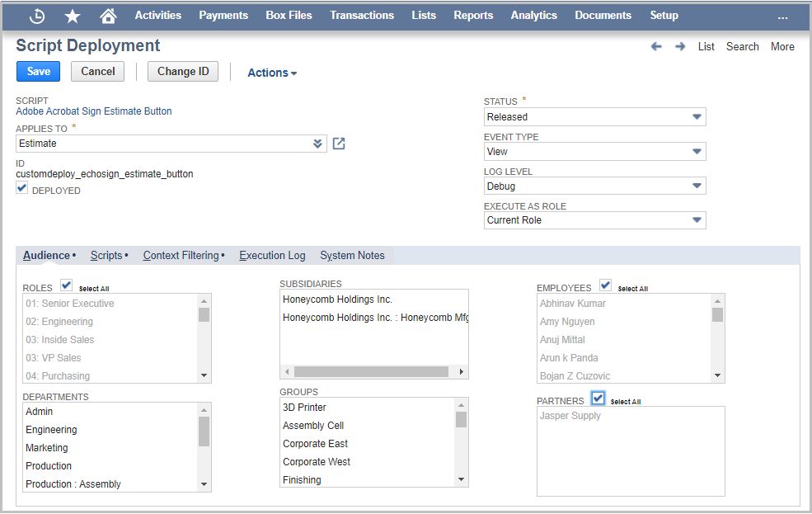
Task: Open the Log Level dropdown
Action: [594, 186]
